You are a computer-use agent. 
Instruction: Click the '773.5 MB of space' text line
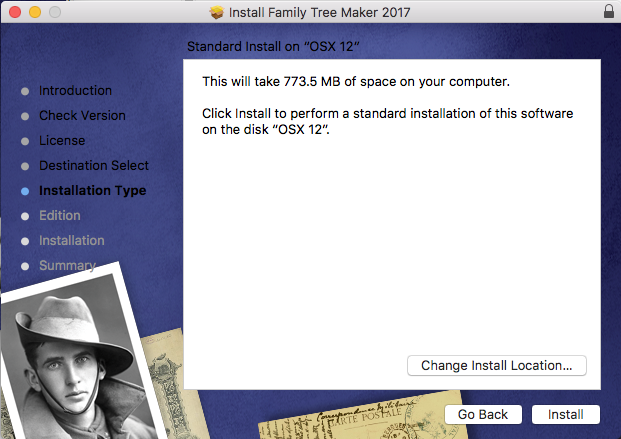pyautogui.click(x=356, y=82)
